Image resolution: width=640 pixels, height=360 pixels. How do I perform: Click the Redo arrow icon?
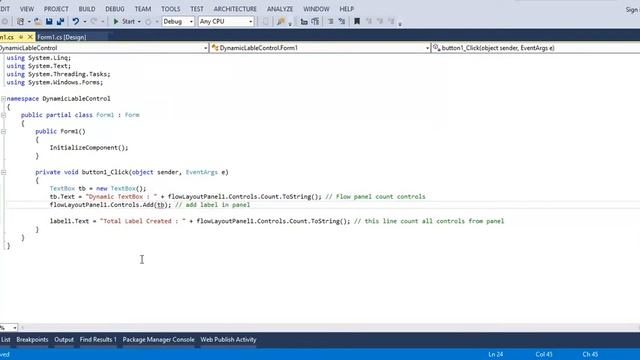[x=94, y=21]
